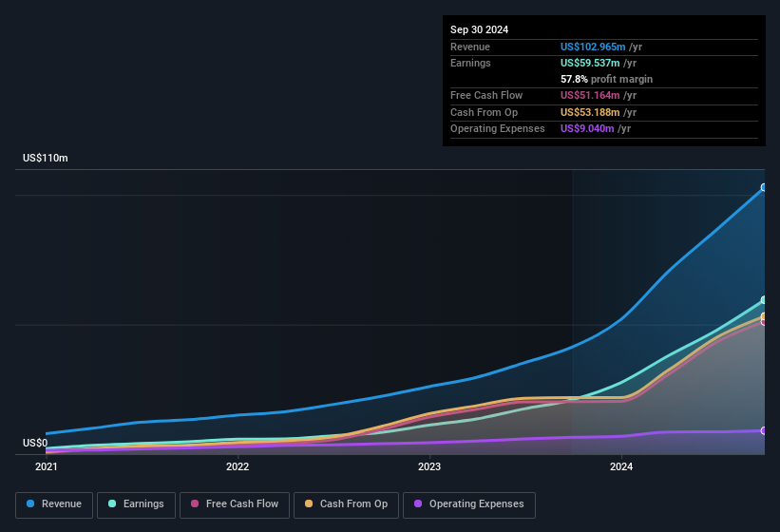Click the Cash From Op tooltip label
This screenshot has height=532, width=780.
(x=484, y=112)
